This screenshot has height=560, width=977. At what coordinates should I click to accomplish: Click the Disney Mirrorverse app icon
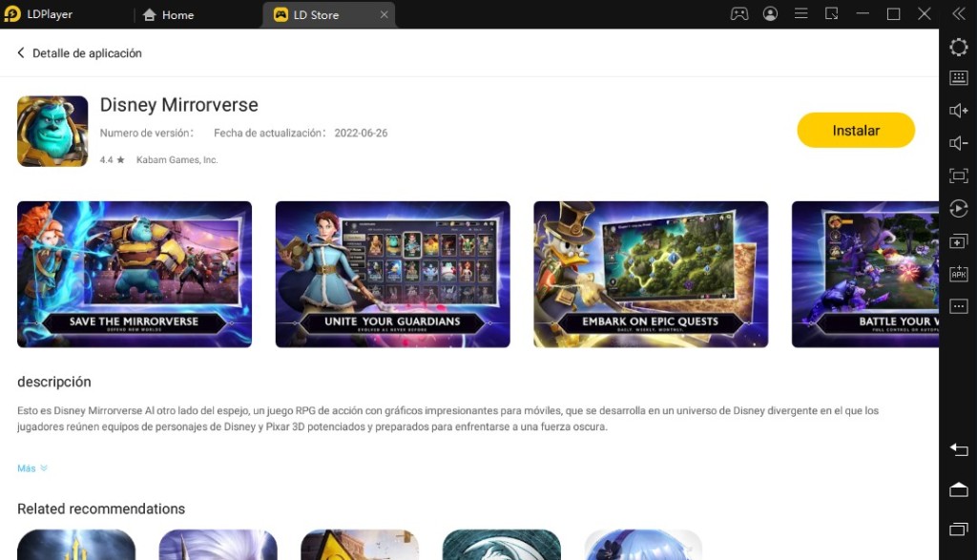52,131
